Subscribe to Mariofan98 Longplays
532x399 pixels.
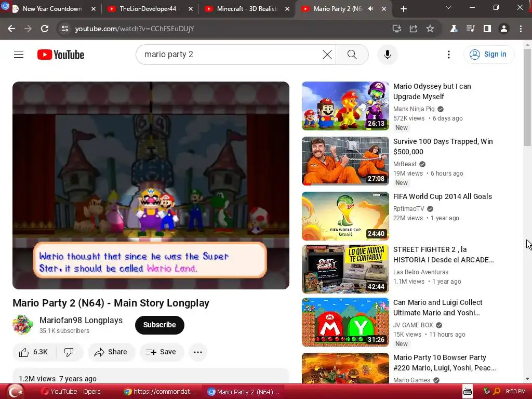point(159,325)
